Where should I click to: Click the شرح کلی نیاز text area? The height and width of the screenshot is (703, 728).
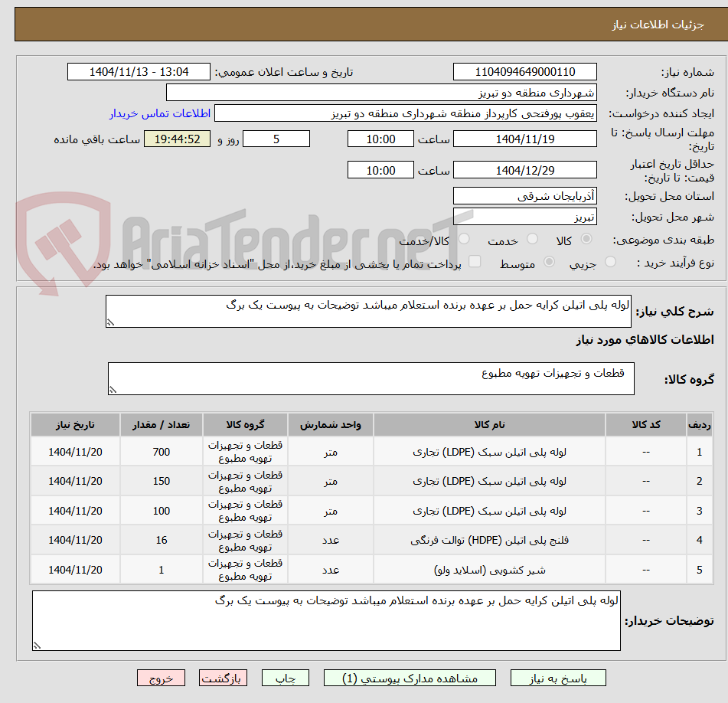(368, 311)
